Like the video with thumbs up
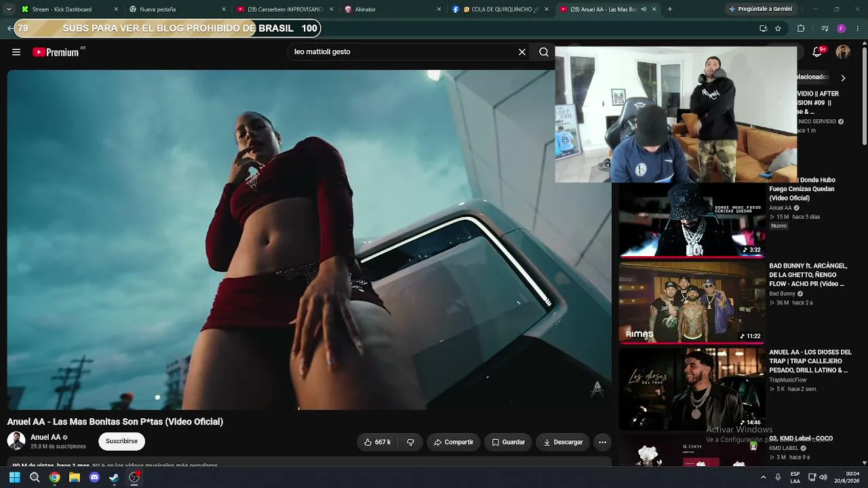 pyautogui.click(x=377, y=442)
